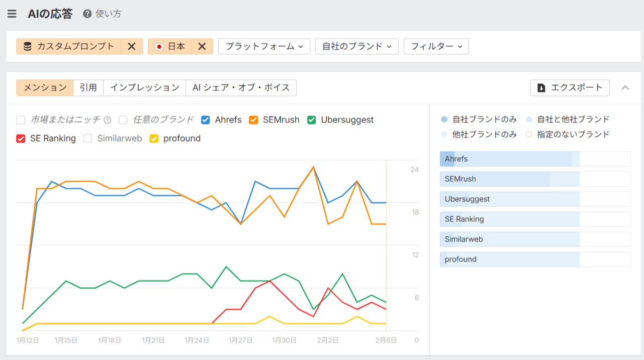Open the hamburger menu icon
The width and height of the screenshot is (644, 360).
pyautogui.click(x=12, y=14)
